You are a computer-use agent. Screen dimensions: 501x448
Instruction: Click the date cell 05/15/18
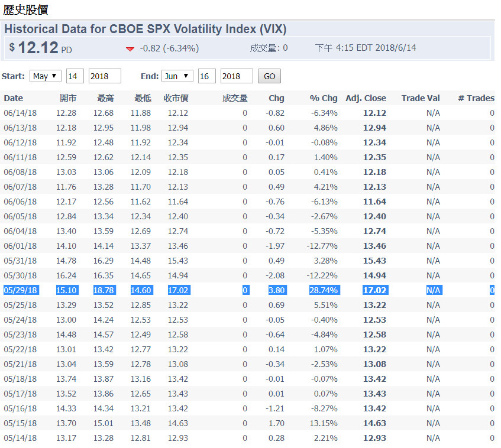[20, 423]
